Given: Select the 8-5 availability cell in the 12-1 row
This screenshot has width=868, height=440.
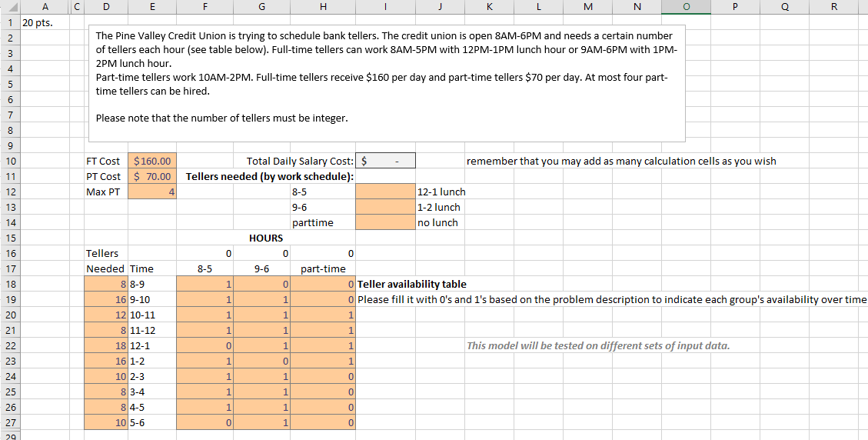Looking at the screenshot, I should point(205,346).
